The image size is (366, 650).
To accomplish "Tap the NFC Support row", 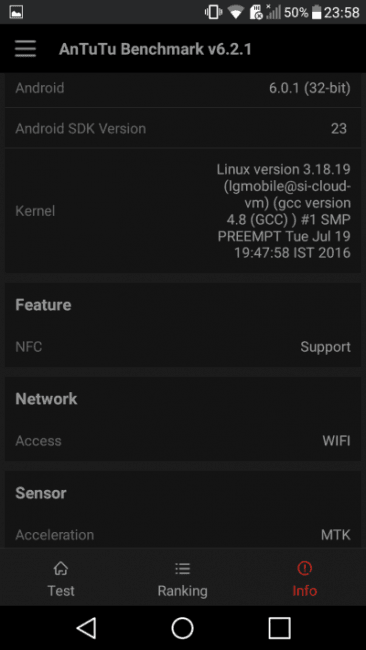I will 183,347.
